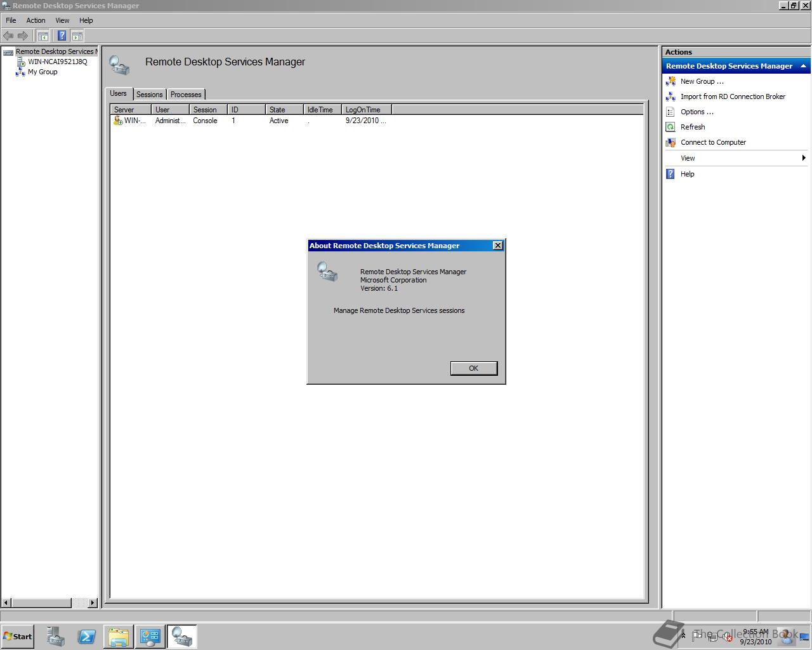The image size is (812, 650).
Task: Go back with the toolbar Back arrow
Action: click(x=8, y=36)
